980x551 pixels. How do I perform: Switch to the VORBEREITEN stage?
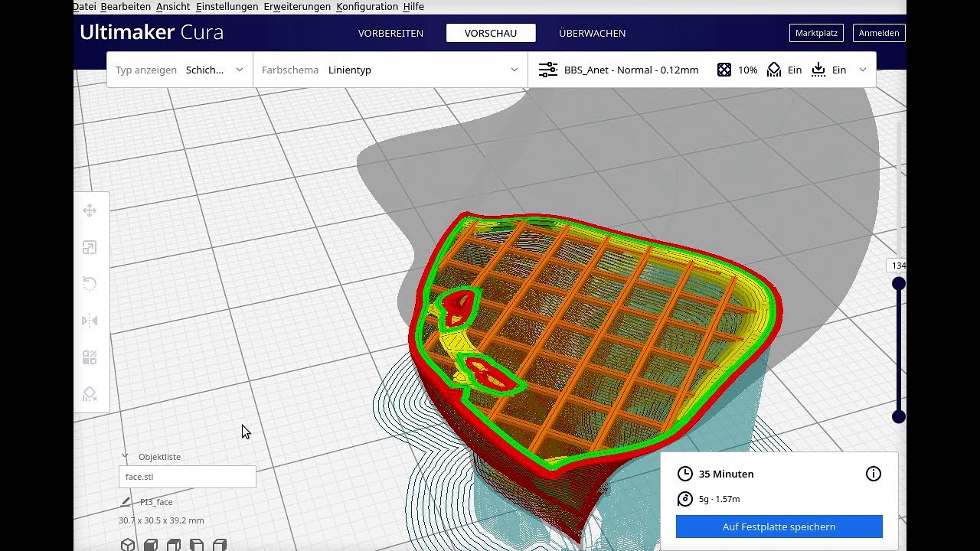(390, 33)
